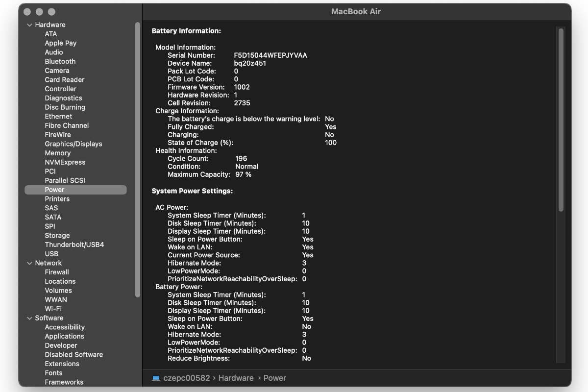Click device name bq20z451
This screenshot has width=588, height=392.
pos(250,63)
